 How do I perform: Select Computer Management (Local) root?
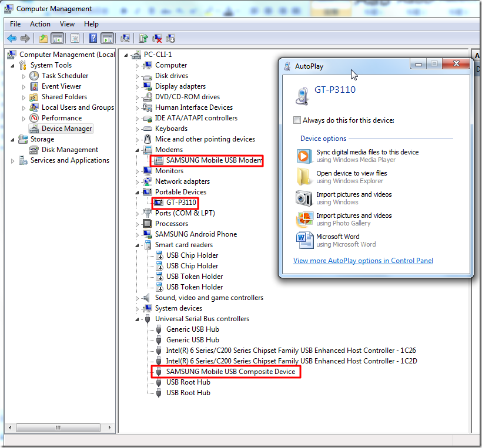(67, 55)
